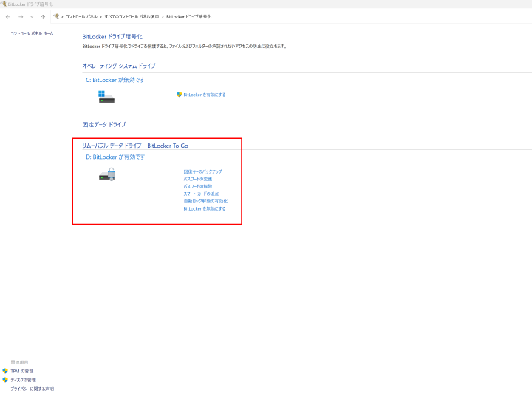This screenshot has width=532, height=399.
Task: Collapse the C: BitLocker が無効です section
Action: click(x=115, y=80)
